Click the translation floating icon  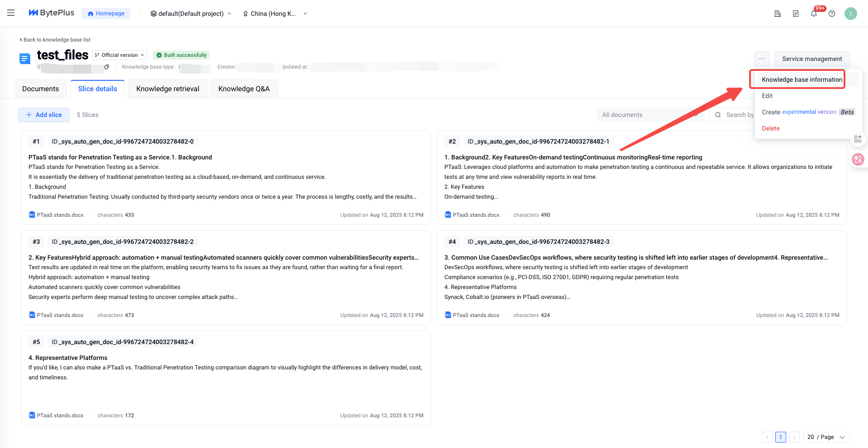[x=858, y=159]
